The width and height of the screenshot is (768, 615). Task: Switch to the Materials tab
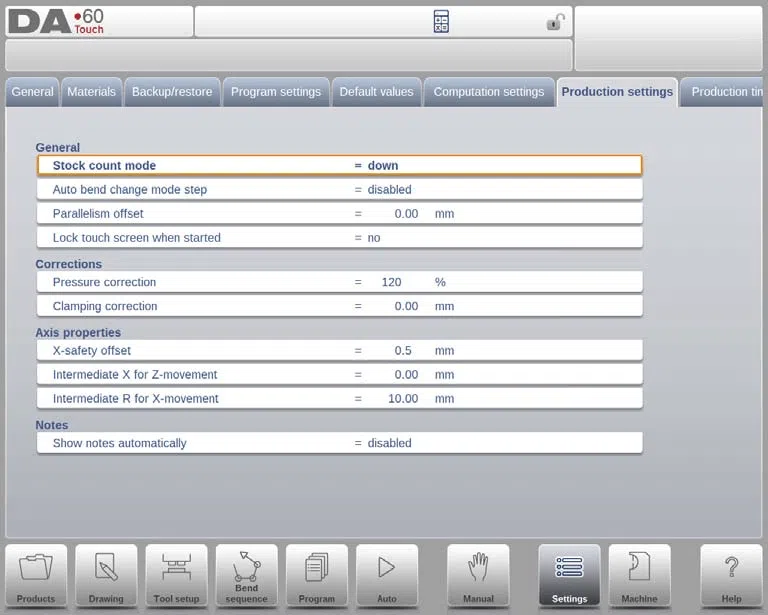click(x=92, y=92)
